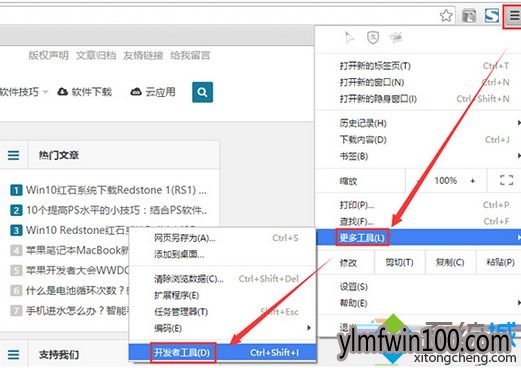Open article 苹果开发者大会WWDC
The width and height of the screenshot is (521, 368).
click(77, 270)
